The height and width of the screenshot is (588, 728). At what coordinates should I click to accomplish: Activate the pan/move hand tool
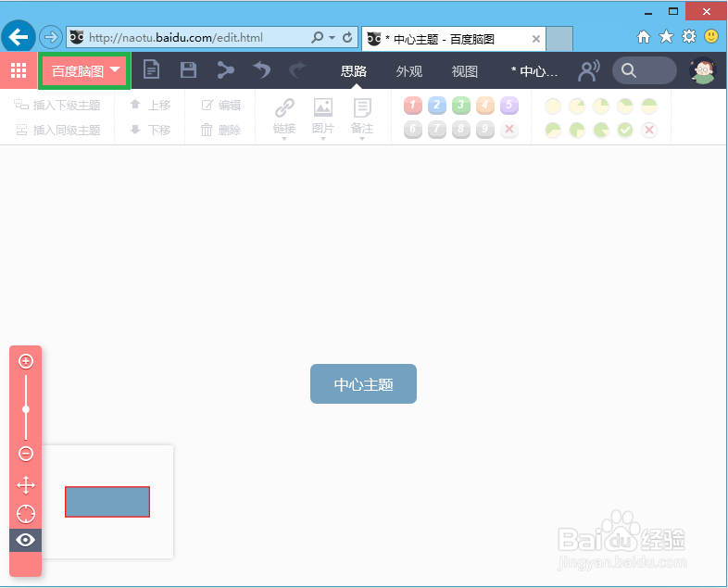pyautogui.click(x=26, y=485)
